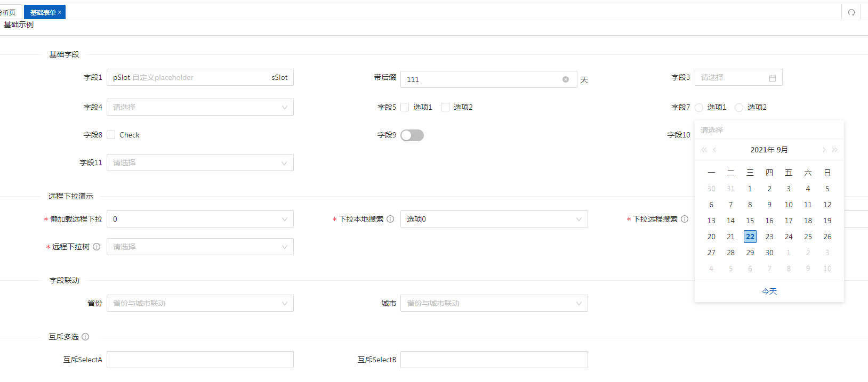Open the calendar icon in 字段3

[773, 78]
